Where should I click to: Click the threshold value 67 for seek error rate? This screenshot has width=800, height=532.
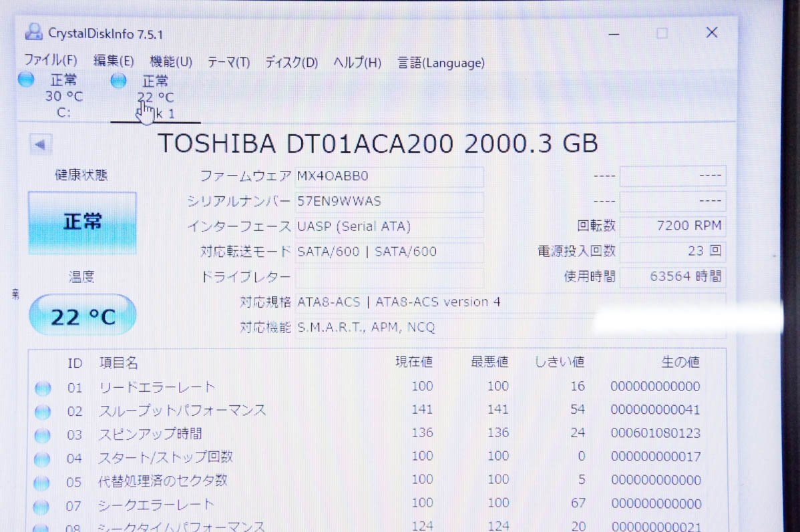click(x=578, y=503)
